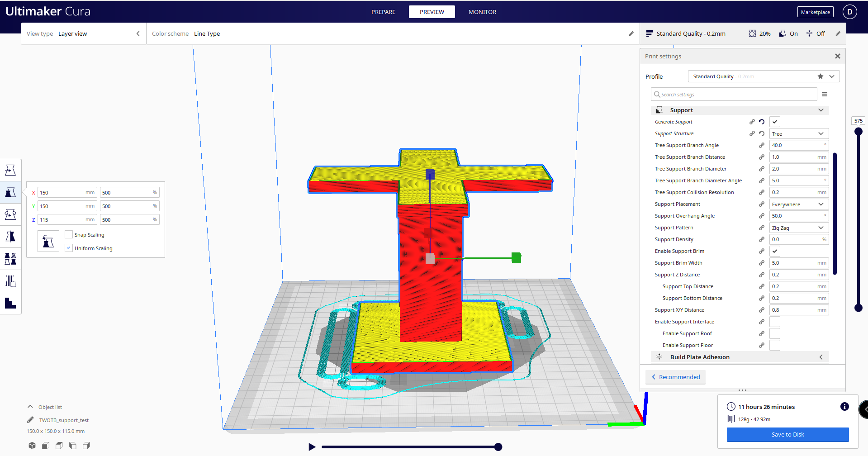Screen dimensions: 868x456
Task: Enable the Support Roof checkbox
Action: click(x=775, y=333)
